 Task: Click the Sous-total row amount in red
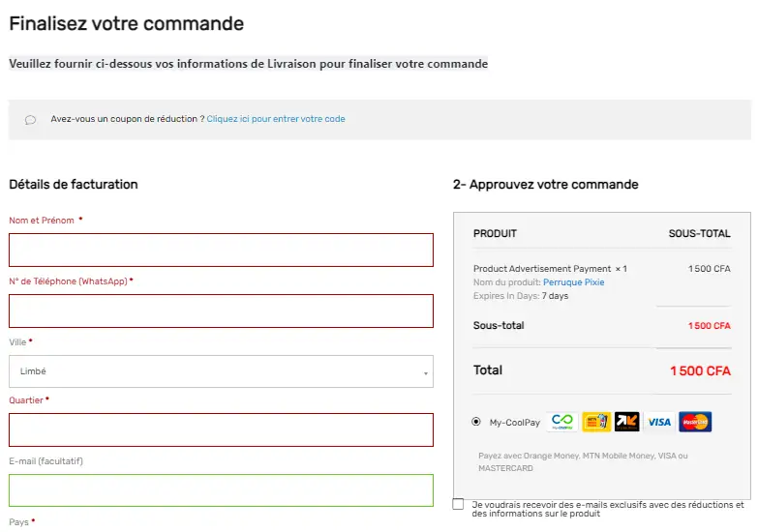pyautogui.click(x=709, y=326)
